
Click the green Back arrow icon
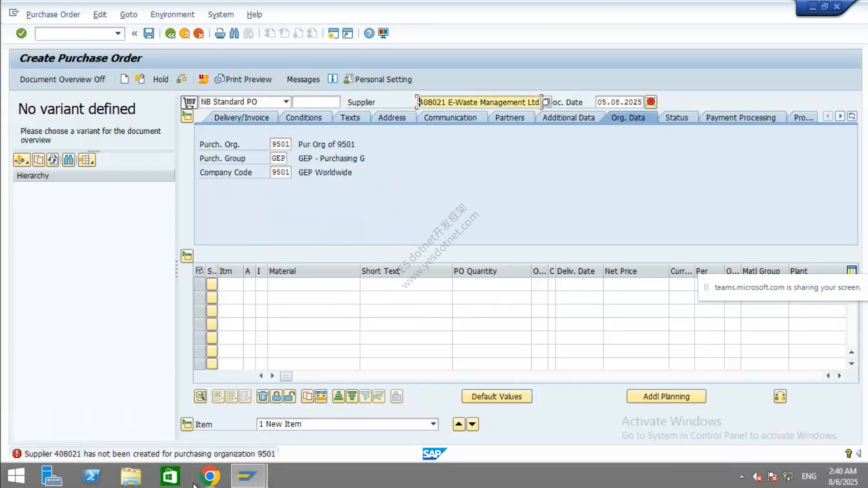tap(170, 33)
